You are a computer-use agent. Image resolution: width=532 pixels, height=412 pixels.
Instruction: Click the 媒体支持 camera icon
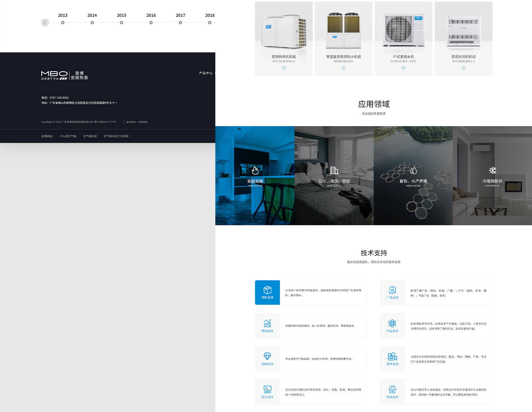point(392,357)
